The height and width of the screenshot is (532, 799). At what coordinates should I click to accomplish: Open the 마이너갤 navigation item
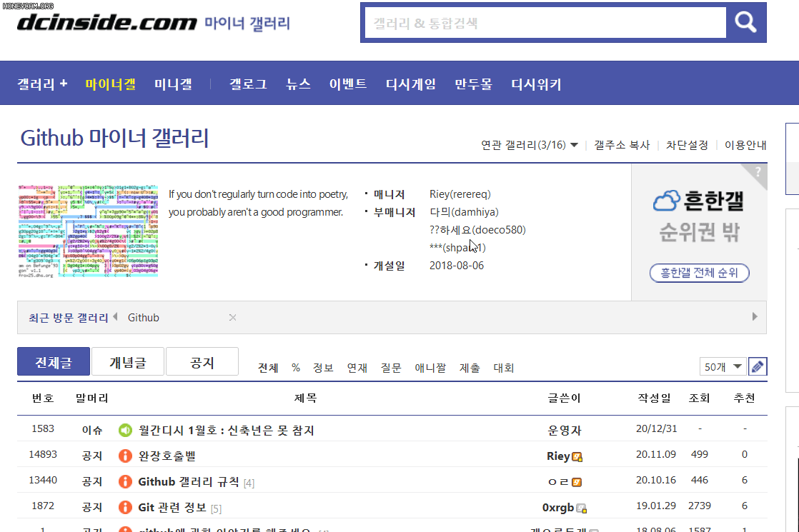pos(111,84)
